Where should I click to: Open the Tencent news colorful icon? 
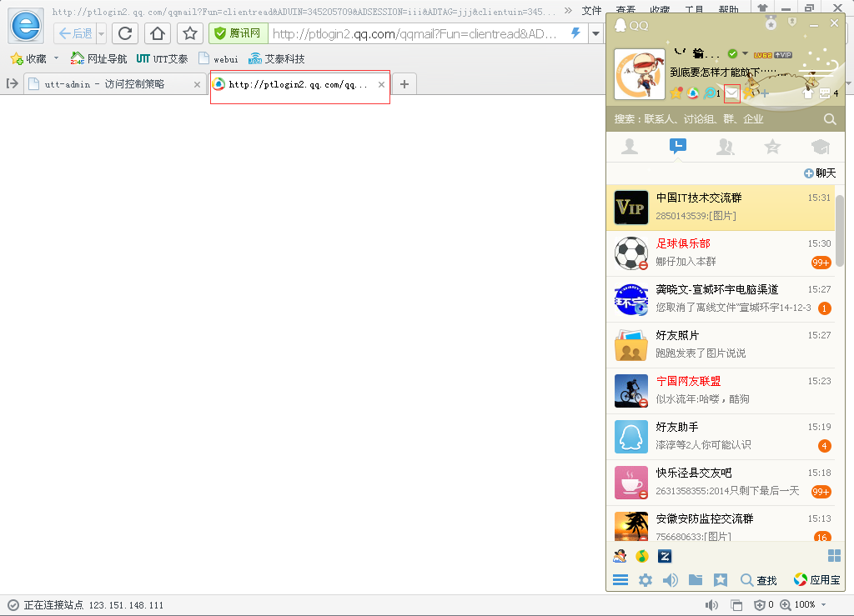(693, 93)
